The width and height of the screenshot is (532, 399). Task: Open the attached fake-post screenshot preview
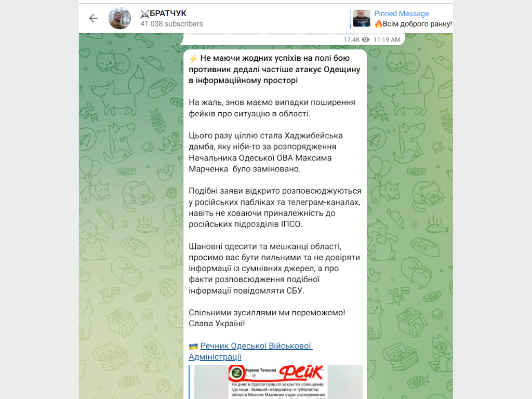coord(278,382)
